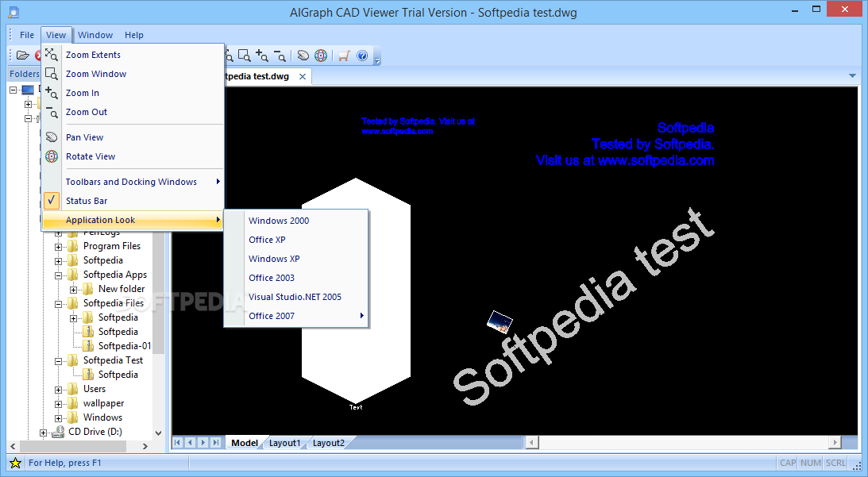Image resolution: width=868 pixels, height=477 pixels.
Task: Jump to last layout tab arrow
Action: coord(216,442)
